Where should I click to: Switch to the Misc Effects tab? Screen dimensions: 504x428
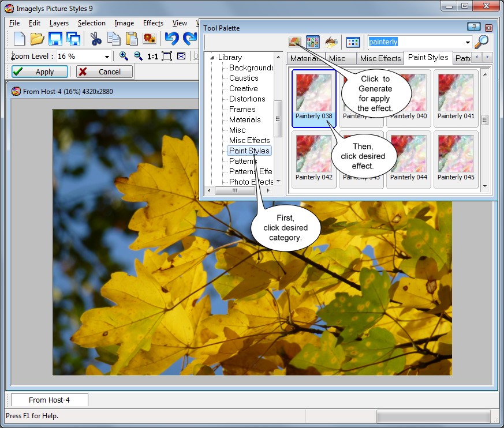(380, 58)
